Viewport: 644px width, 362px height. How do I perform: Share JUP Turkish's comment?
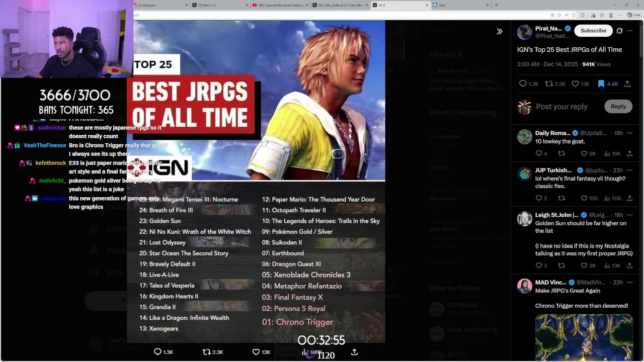[x=629, y=198]
